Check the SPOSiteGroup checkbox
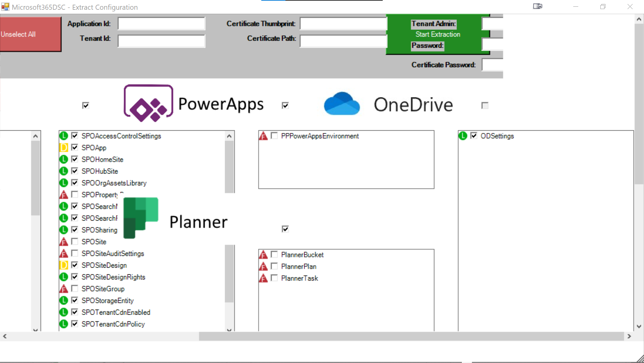This screenshot has width=644, height=363. (x=75, y=288)
